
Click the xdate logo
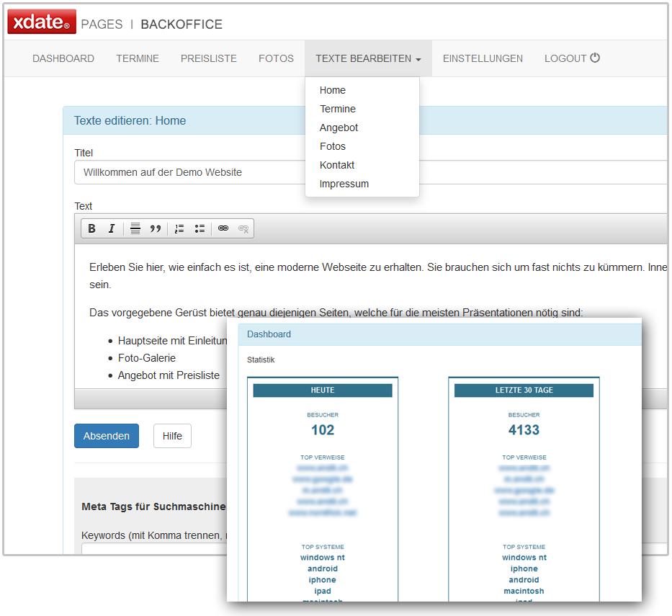(41, 23)
